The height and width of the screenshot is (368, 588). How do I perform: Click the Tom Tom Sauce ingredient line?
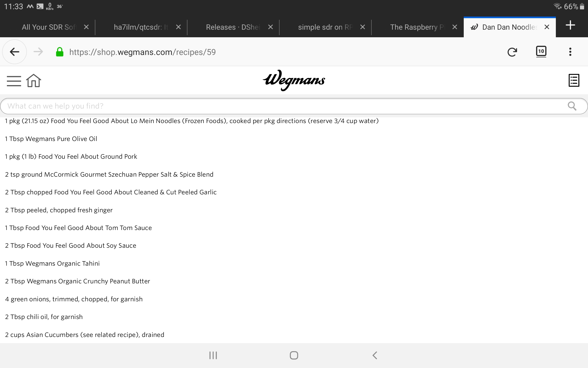click(78, 228)
